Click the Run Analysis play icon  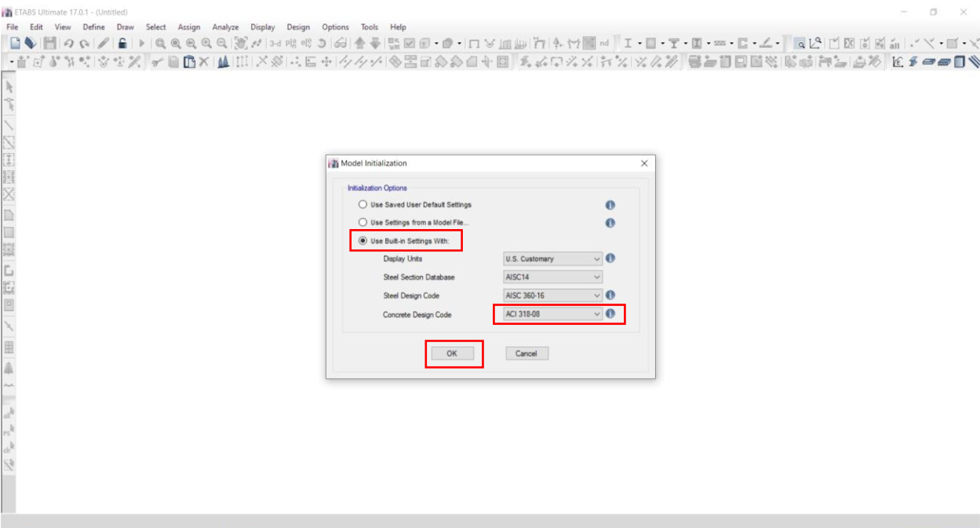pos(142,43)
